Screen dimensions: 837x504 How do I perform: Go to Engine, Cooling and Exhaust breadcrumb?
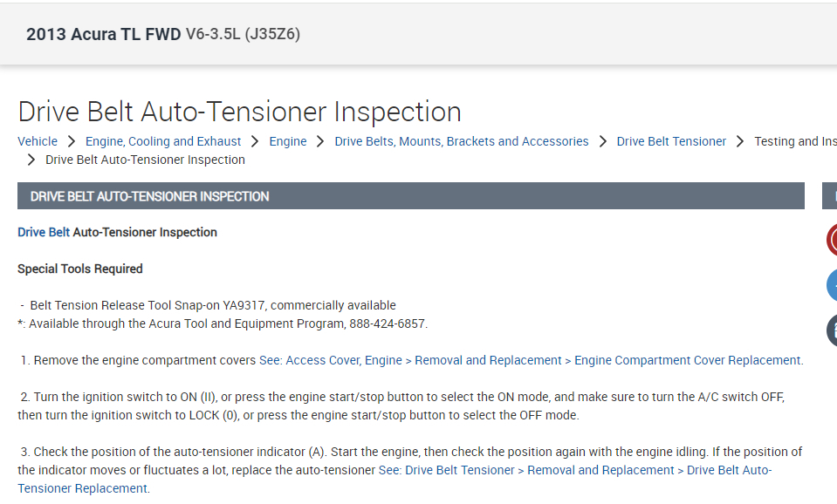coord(163,141)
